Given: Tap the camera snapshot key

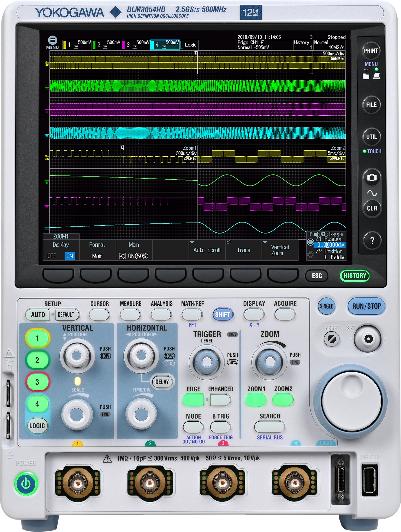Looking at the screenshot, I should click(x=372, y=177).
